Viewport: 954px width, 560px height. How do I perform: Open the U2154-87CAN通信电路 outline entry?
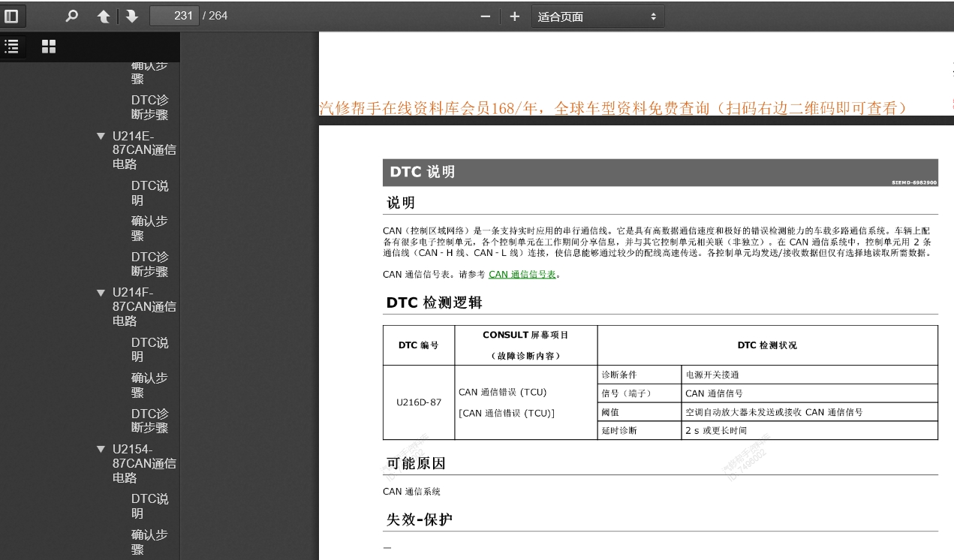pyautogui.click(x=144, y=463)
